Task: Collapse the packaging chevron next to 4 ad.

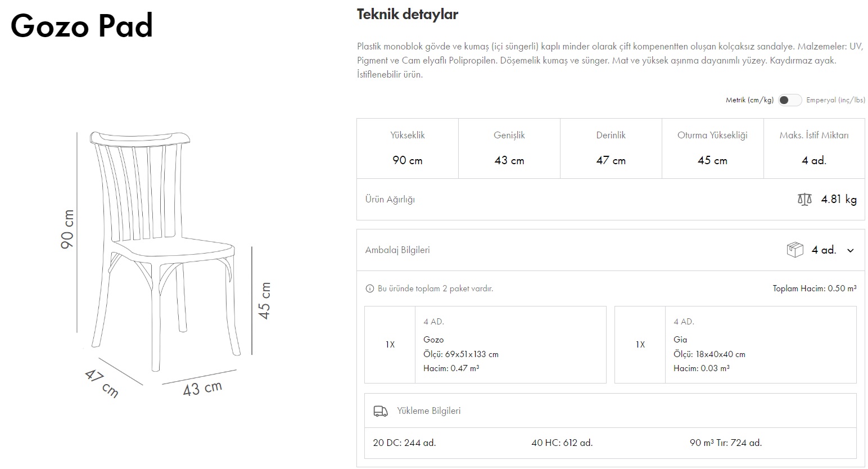Action: point(851,250)
